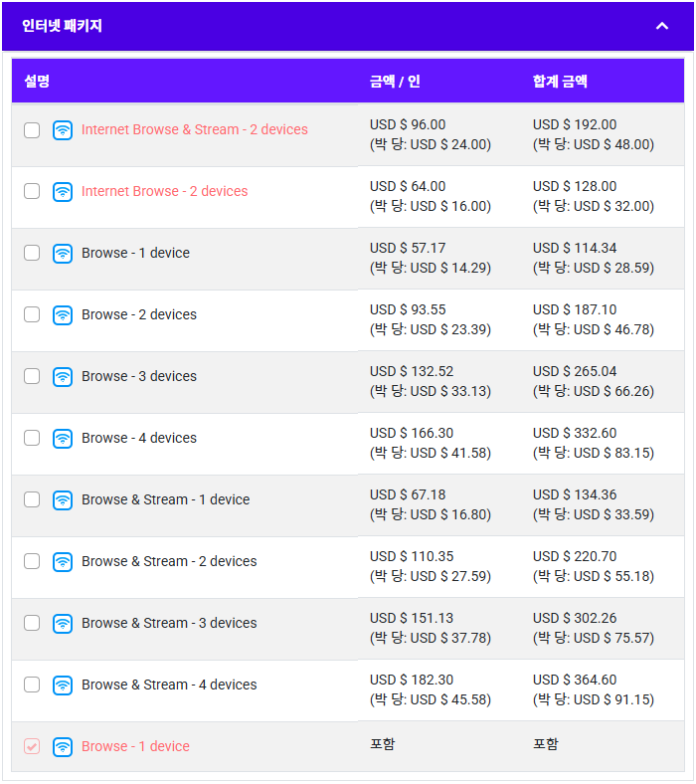The image size is (696, 784).
Task: Click Wi-Fi icon for Browse & Stream - 4 devices
Action: click(x=63, y=686)
